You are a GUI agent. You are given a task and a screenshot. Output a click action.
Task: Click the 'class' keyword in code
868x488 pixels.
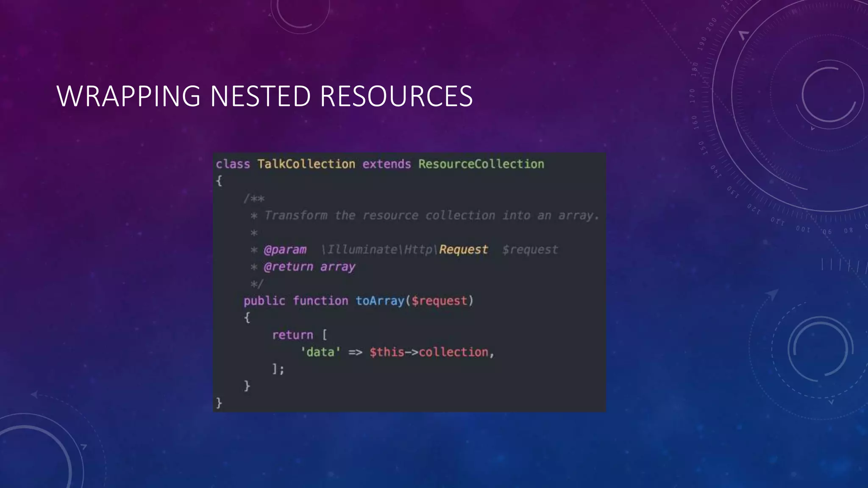(x=233, y=164)
